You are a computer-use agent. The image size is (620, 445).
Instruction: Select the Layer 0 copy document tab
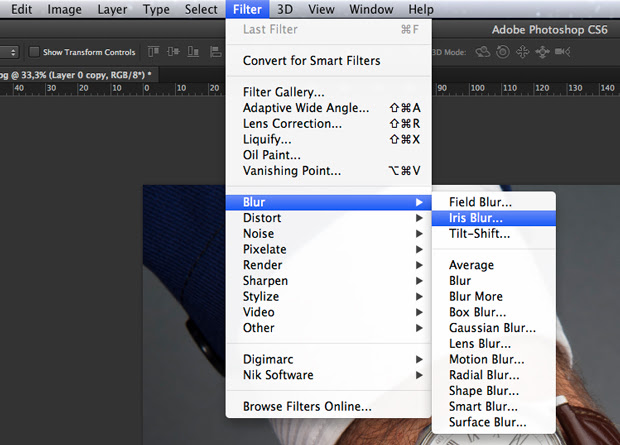click(77, 75)
